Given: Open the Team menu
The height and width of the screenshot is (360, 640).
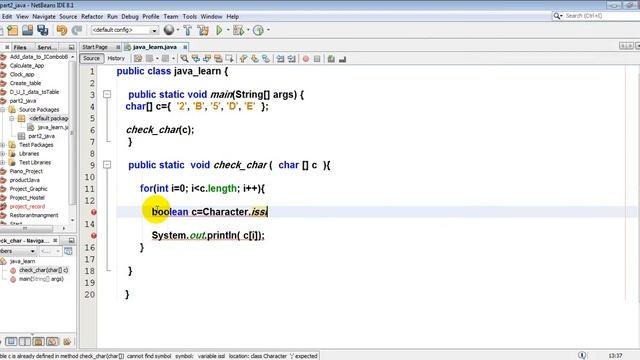Looking at the screenshot, I should click(171, 16).
